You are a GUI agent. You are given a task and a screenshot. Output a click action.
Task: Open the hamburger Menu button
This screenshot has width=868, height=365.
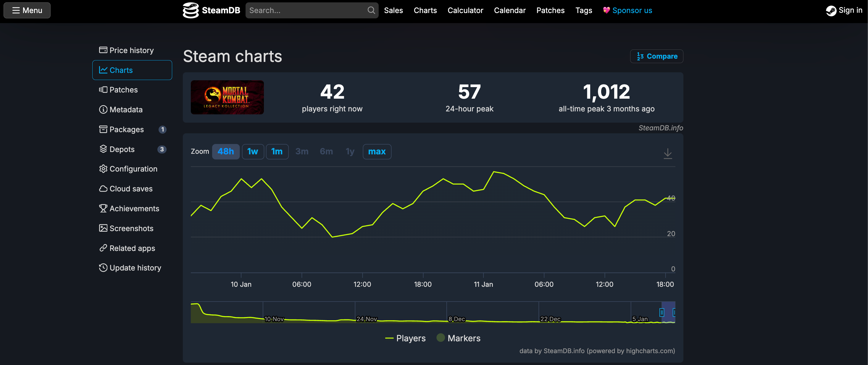[x=27, y=10]
